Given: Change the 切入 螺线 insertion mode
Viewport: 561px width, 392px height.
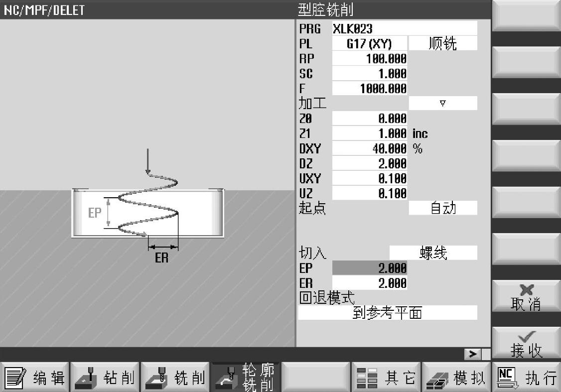Looking at the screenshot, I should point(433,253).
